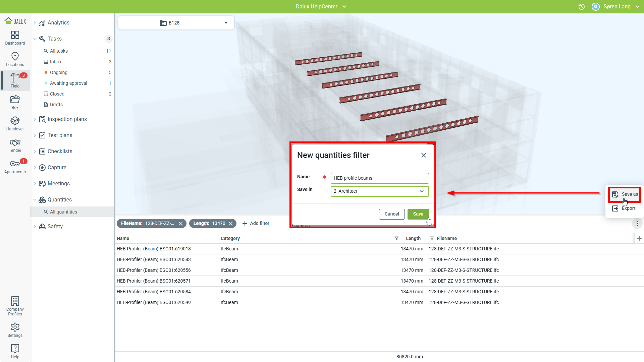The height and width of the screenshot is (362, 644).
Task: Remove the FileName filter chip
Action: [181, 224]
